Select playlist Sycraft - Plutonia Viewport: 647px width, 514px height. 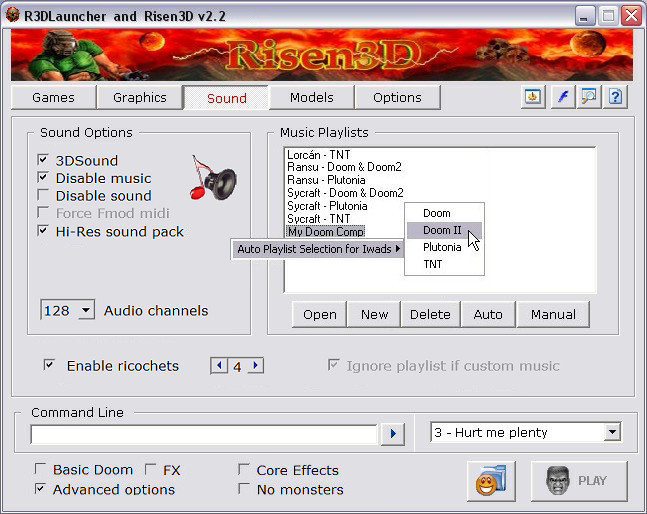coord(327,205)
